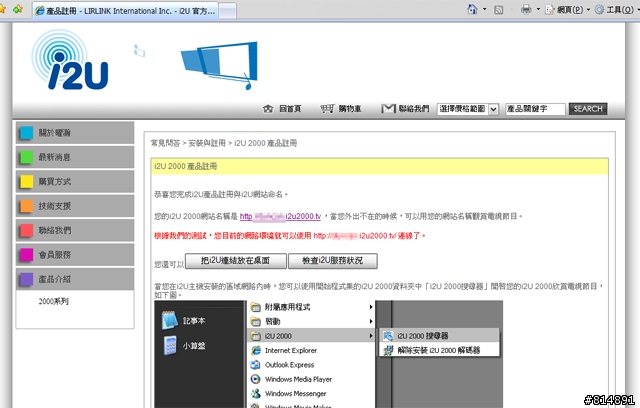Screen dimensions: 640x408
Task: Click the envelope icon in navigation
Action: [x=388, y=109]
